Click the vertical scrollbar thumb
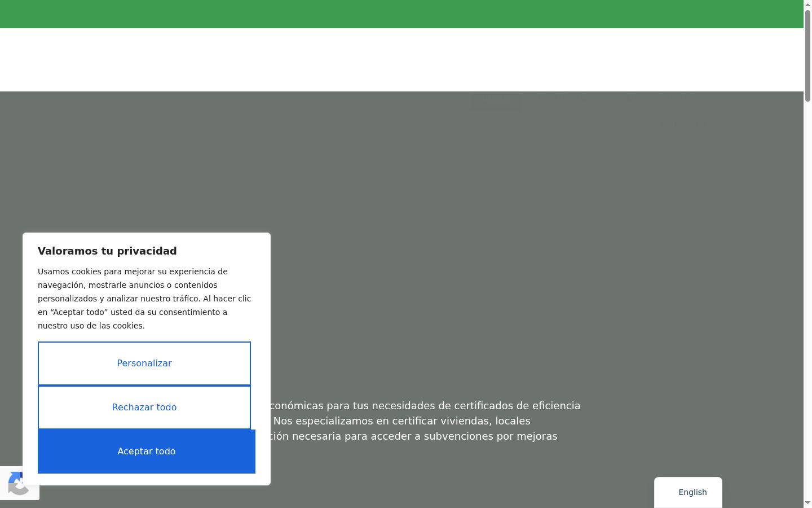Viewport: 812px width, 508px height. pos(807,56)
